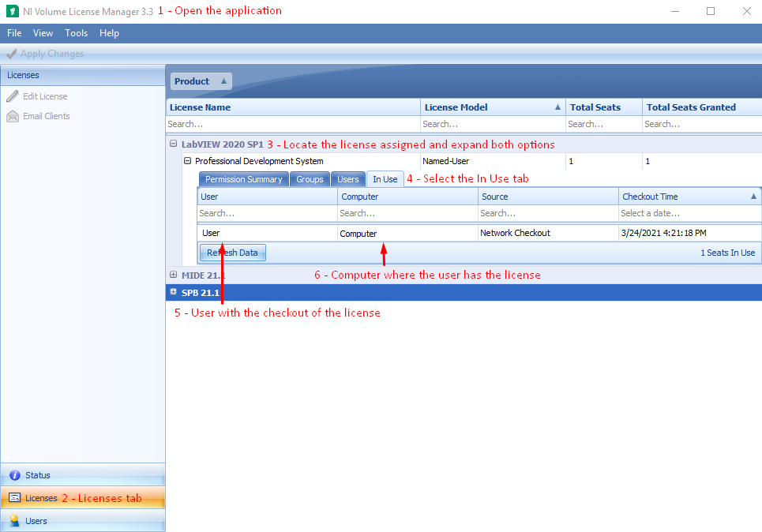The image size is (762, 532).
Task: Switch to the Groups tab
Action: (310, 179)
